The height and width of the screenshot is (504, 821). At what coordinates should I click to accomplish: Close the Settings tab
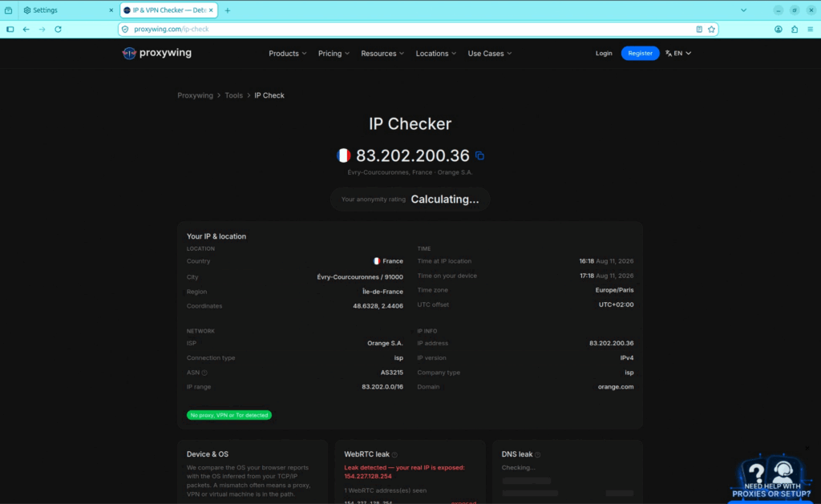click(111, 10)
